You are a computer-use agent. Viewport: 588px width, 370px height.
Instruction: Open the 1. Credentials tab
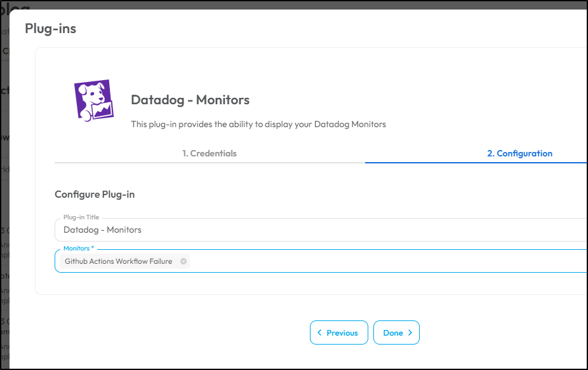(x=210, y=153)
